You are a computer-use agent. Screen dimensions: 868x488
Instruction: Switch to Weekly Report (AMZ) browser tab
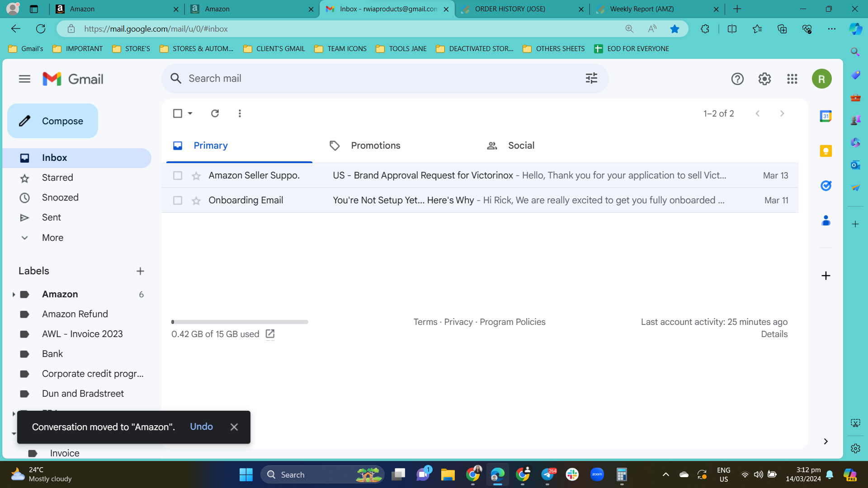point(657,9)
